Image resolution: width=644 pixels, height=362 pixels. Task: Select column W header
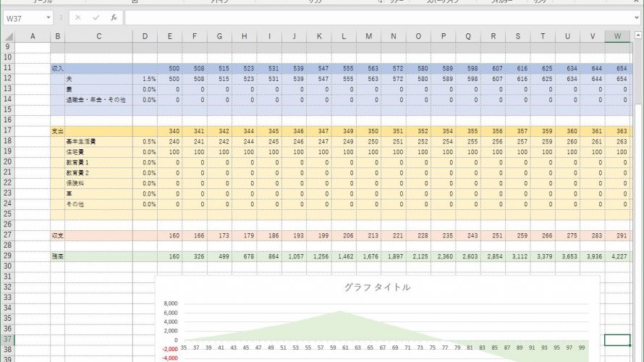pos(617,37)
